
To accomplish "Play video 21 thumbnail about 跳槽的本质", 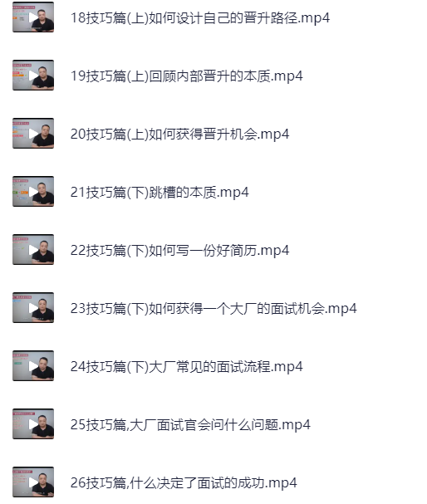I will coord(33,192).
